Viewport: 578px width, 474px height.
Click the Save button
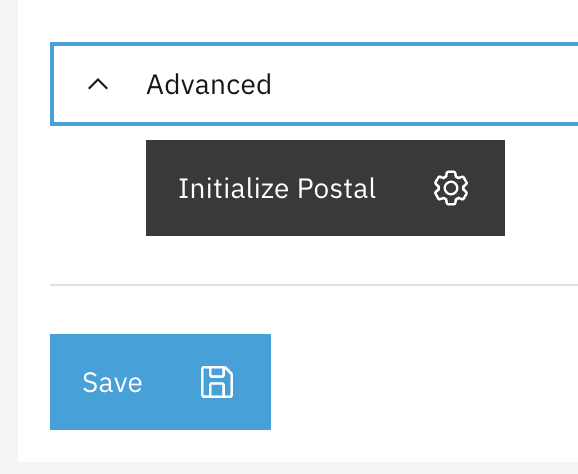[x=160, y=382]
